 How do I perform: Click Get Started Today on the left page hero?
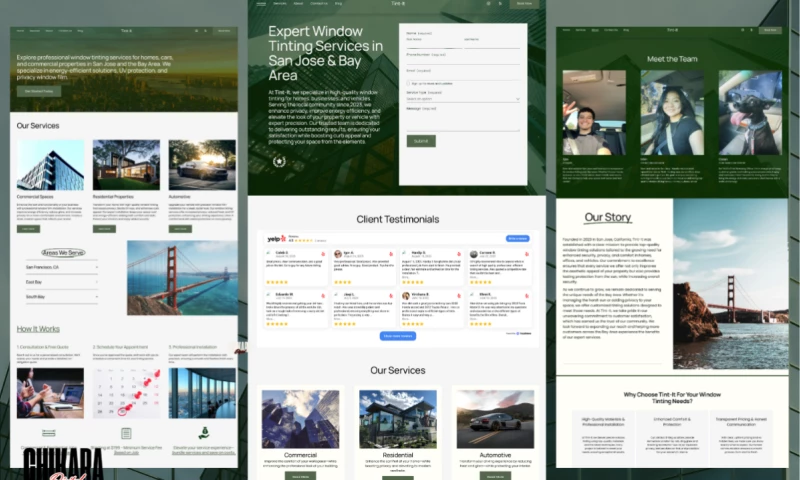pos(39,91)
